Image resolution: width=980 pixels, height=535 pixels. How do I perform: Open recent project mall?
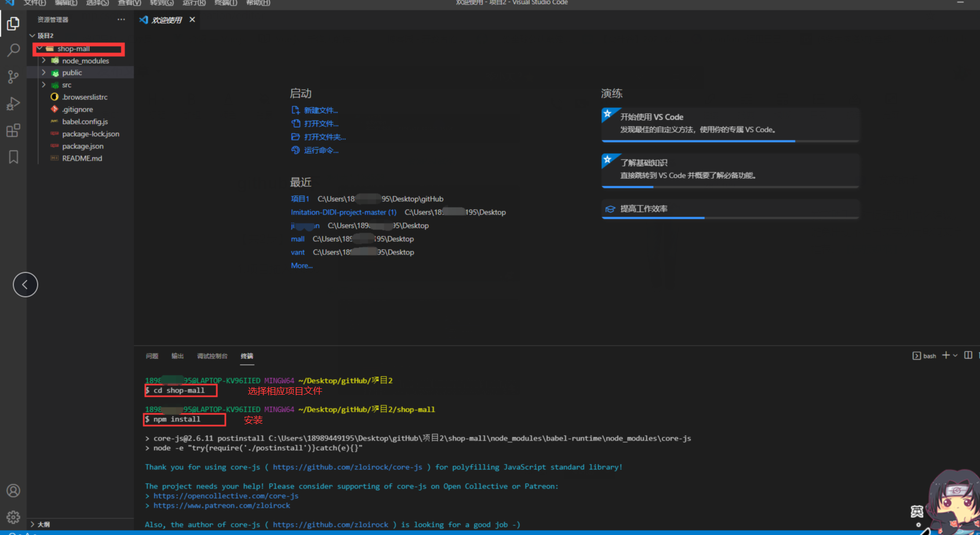[298, 239]
